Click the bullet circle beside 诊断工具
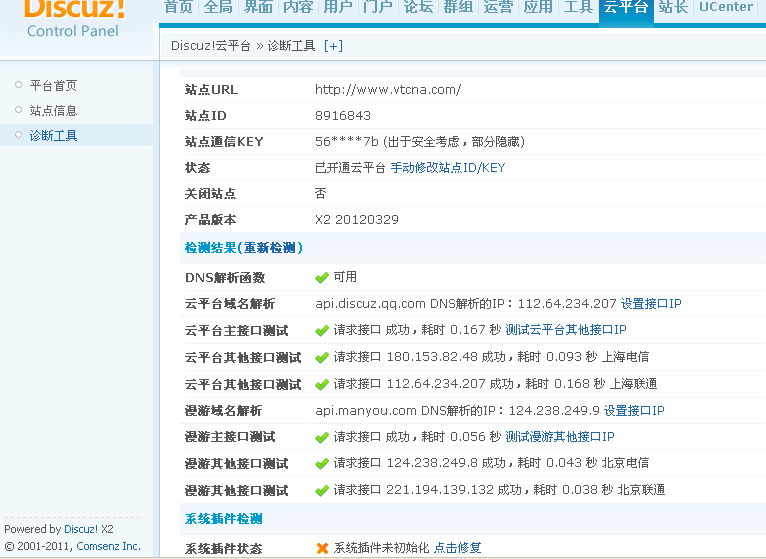Screen dimensions: 766x559 tap(19, 134)
